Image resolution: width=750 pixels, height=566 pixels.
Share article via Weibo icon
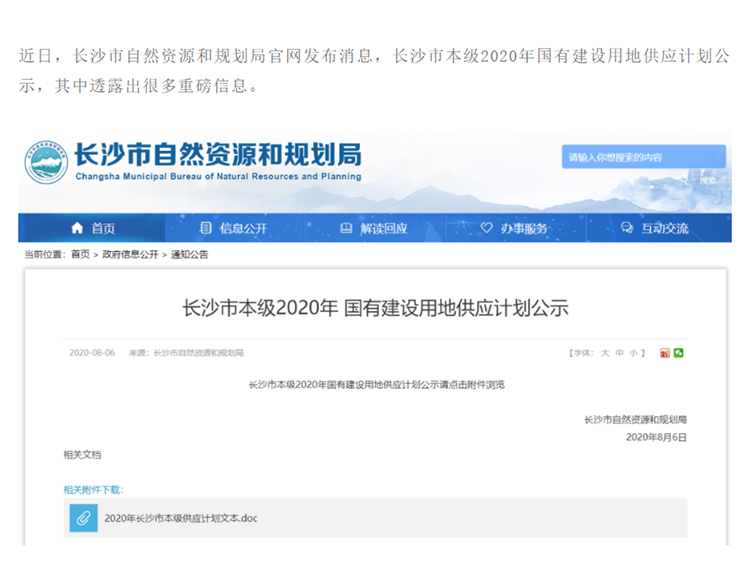coord(665,353)
